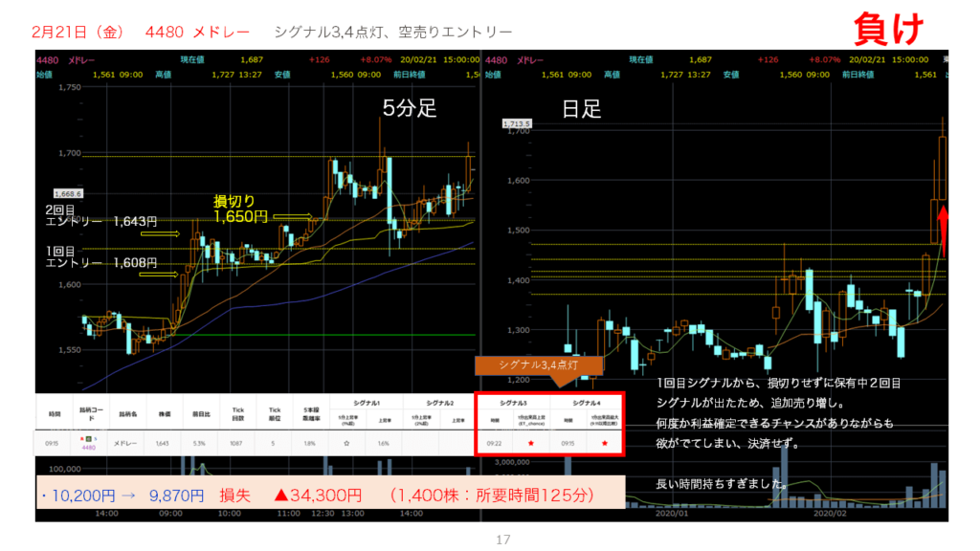Image resolution: width=980 pixels, height=551 pixels.
Task: Select the 5.3% cell in table row
Action: click(199, 443)
